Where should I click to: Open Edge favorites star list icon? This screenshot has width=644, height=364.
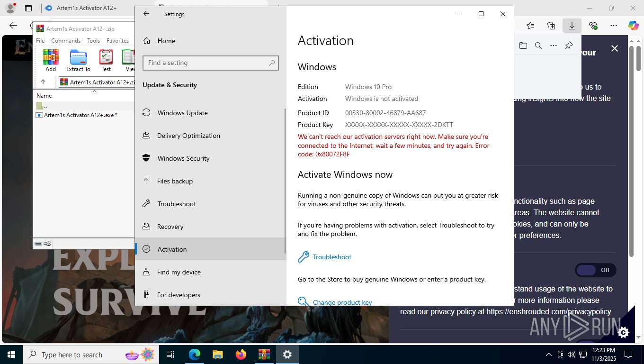pos(530,26)
